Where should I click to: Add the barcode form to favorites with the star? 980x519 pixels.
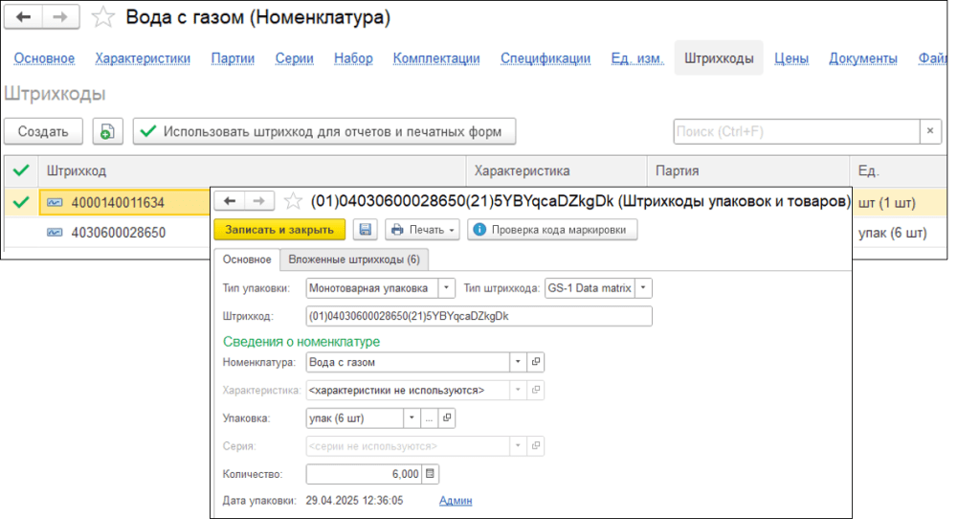(294, 201)
